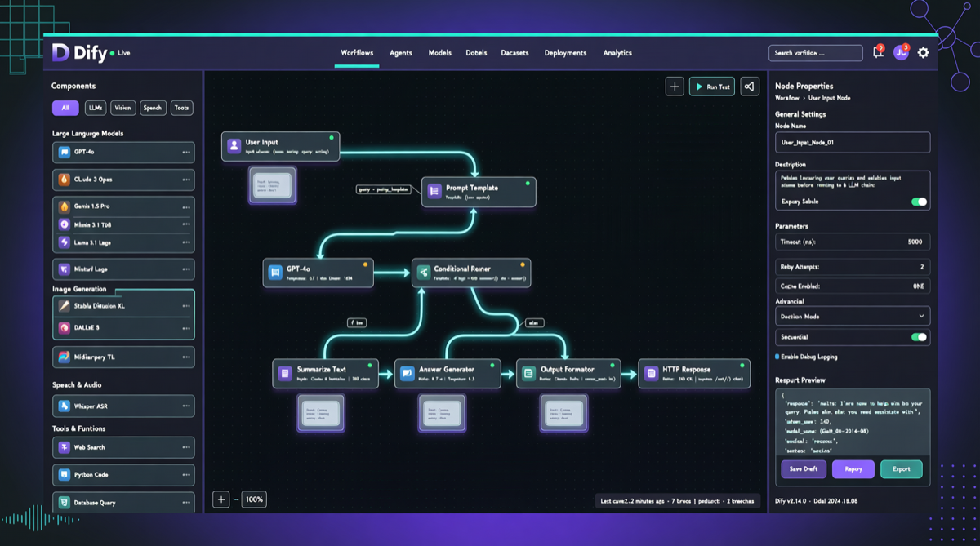The height and width of the screenshot is (546, 980).
Task: Select the Midiarpery TL icon
Action: [64, 357]
